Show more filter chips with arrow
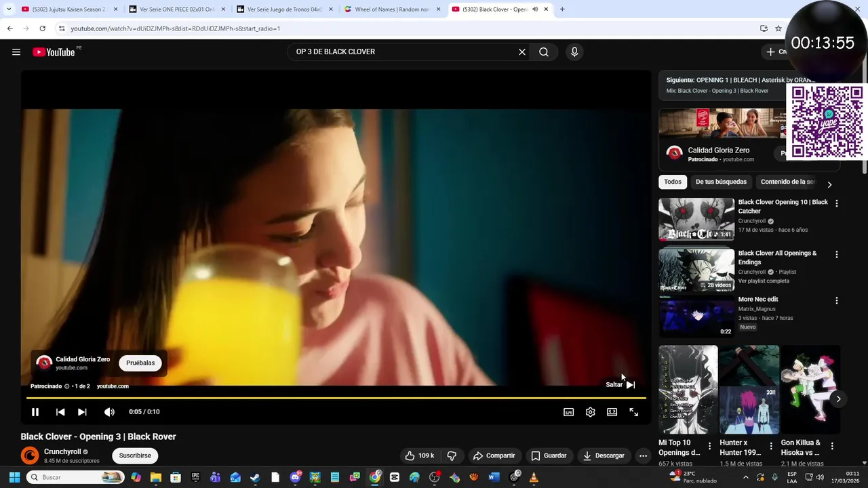Image resolution: width=868 pixels, height=488 pixels. pos(829,184)
